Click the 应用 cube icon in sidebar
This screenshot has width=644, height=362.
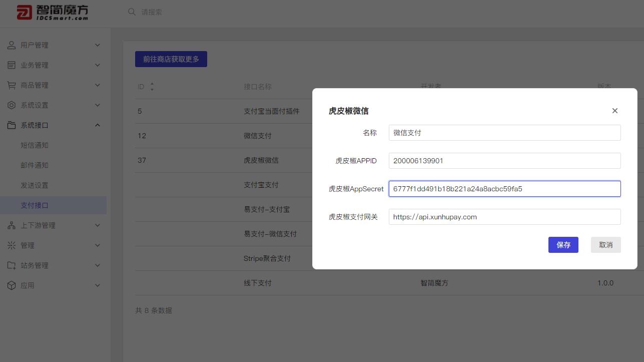tap(12, 285)
